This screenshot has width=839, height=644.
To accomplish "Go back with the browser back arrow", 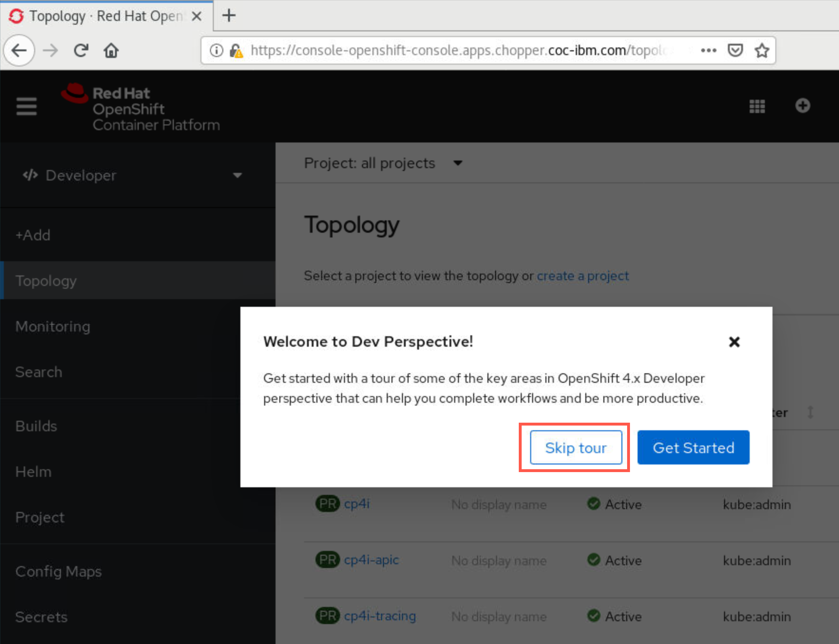I will (x=19, y=50).
